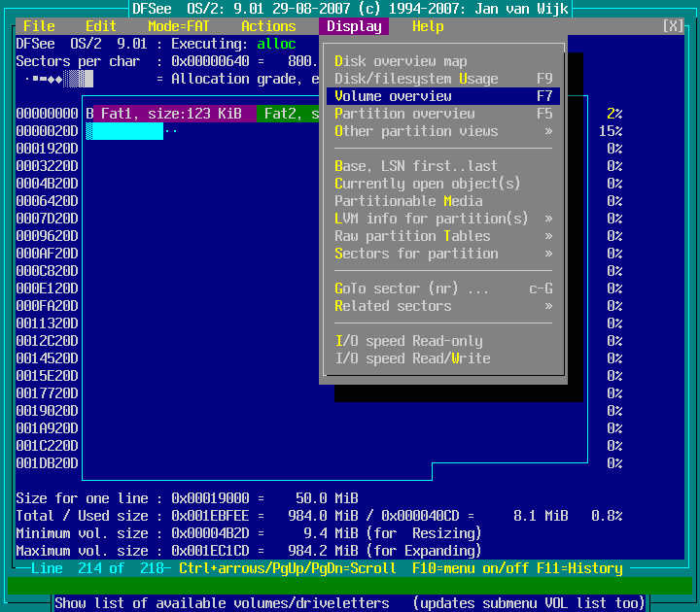Enable I/O speed Read/Write
Screen dimensions: 700x612
[x=412, y=358]
